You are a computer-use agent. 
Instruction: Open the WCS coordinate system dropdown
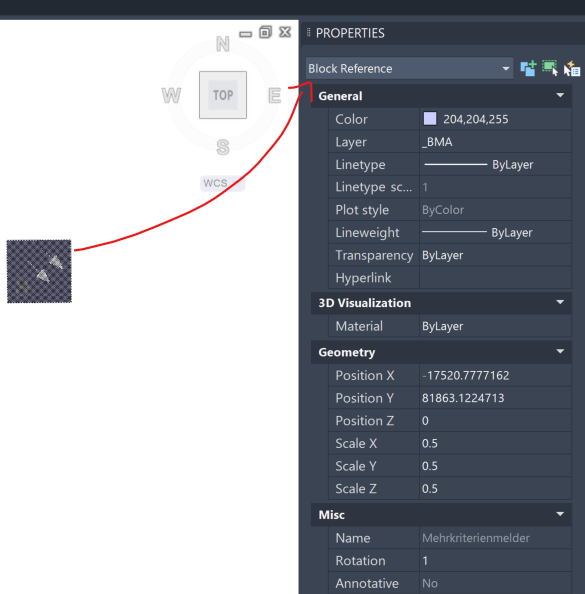[x=222, y=183]
